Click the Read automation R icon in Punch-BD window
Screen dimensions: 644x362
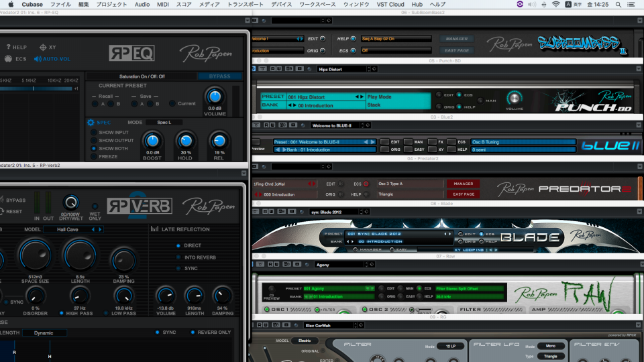coord(273,69)
